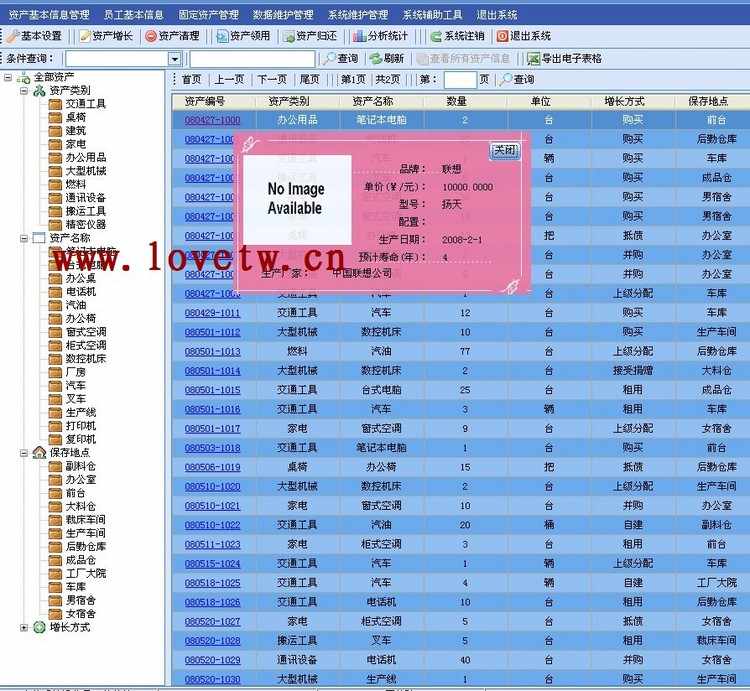The height and width of the screenshot is (691, 750).
Task: Open asset link 080520-1030
Action: pyautogui.click(x=212, y=680)
